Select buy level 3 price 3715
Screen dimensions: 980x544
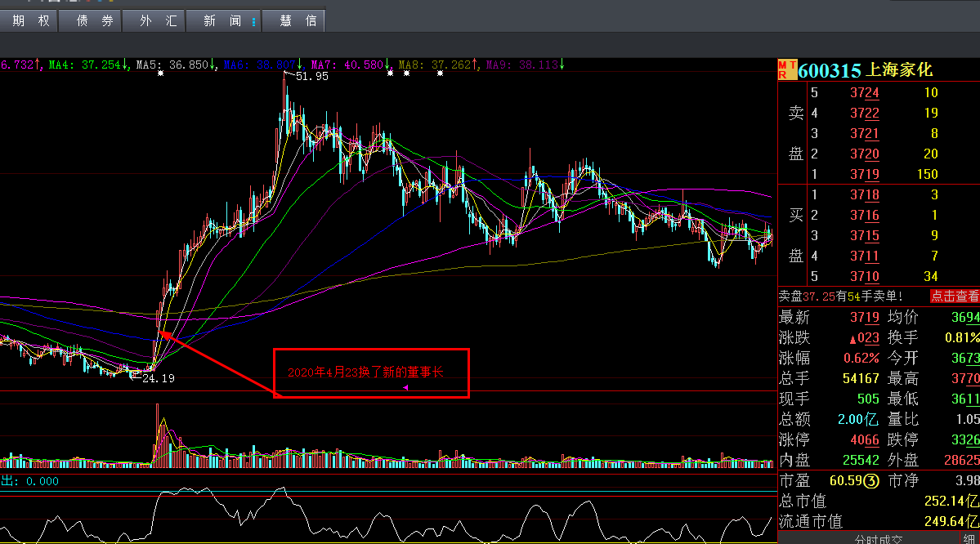(865, 235)
